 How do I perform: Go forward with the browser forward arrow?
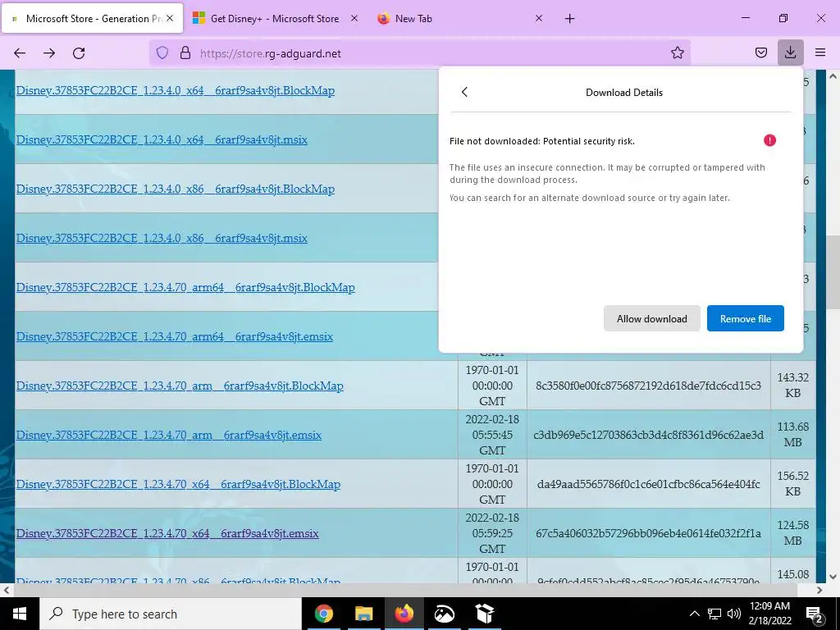pyautogui.click(x=49, y=53)
